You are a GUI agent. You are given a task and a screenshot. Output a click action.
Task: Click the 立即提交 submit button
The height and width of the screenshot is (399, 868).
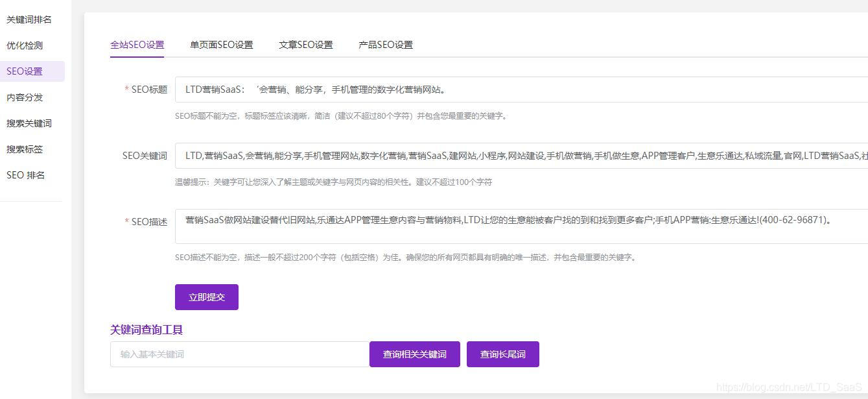click(206, 296)
